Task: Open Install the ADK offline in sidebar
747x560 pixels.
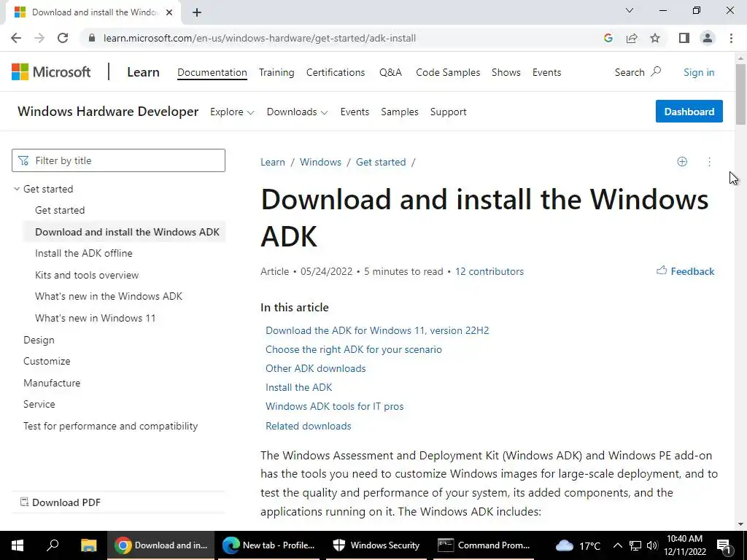Action: pos(84,253)
